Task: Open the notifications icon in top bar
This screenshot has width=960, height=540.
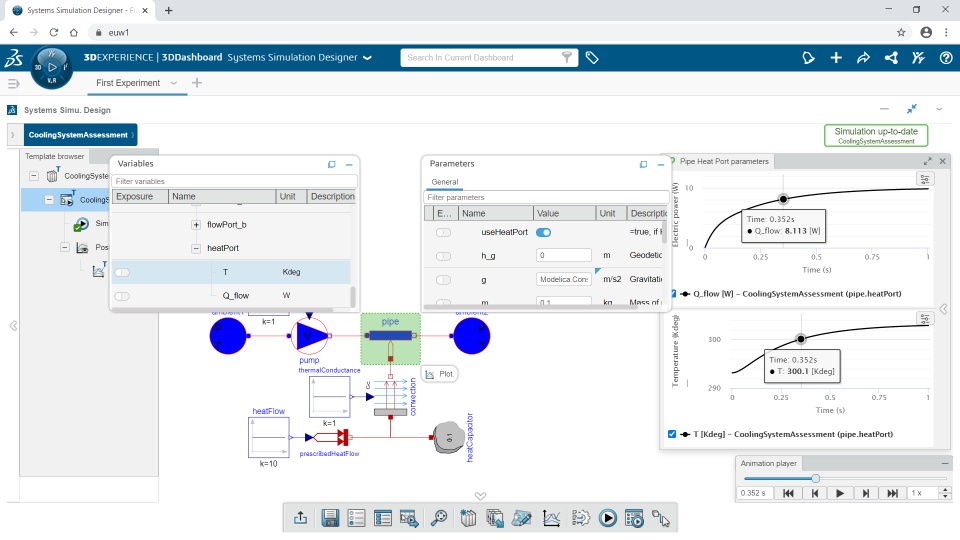Action: tap(808, 58)
